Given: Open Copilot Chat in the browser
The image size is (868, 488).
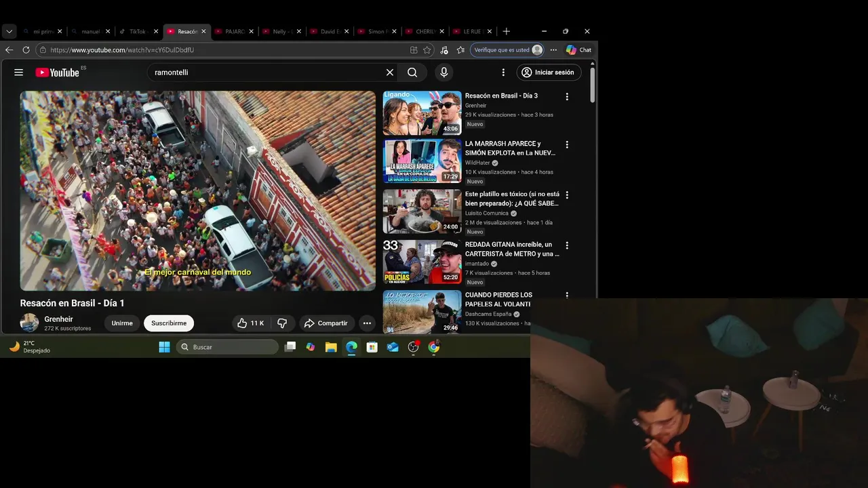Looking at the screenshot, I should point(578,50).
